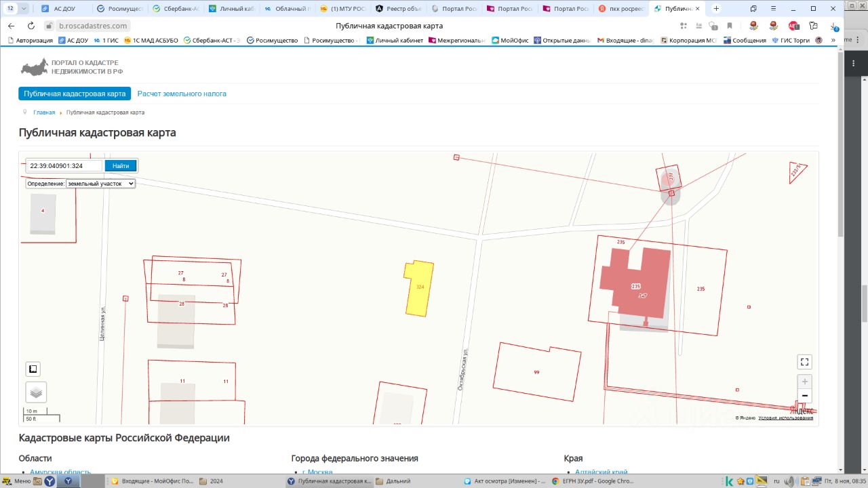The height and width of the screenshot is (488, 868).
Task: Close the Публичная кадастровая карта tab
Action: 697,9
